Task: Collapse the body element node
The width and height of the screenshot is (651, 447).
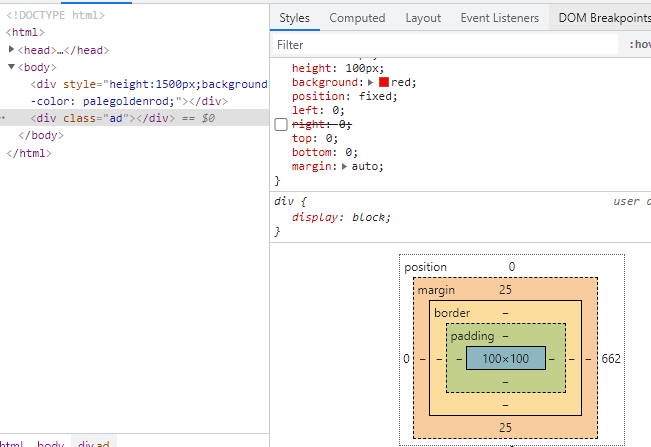Action: point(12,67)
